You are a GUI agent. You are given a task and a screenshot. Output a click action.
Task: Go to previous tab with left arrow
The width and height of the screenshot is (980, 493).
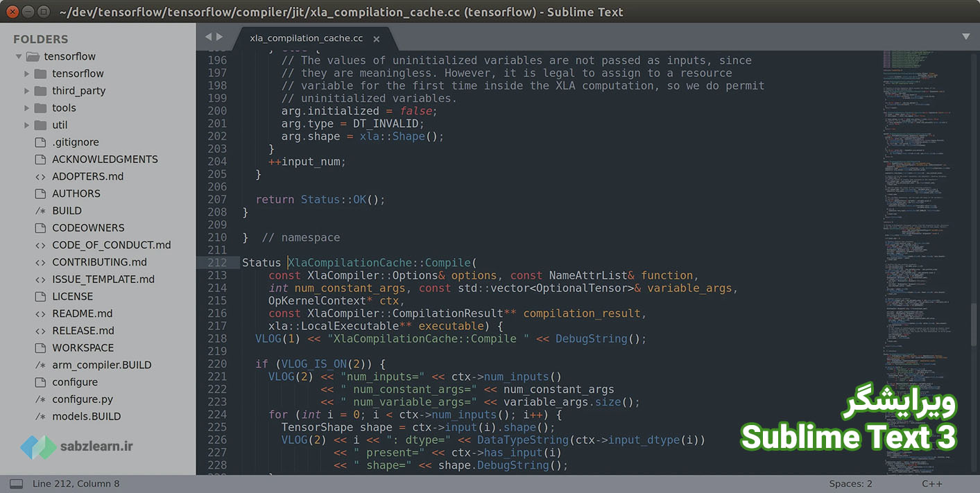[x=207, y=37]
